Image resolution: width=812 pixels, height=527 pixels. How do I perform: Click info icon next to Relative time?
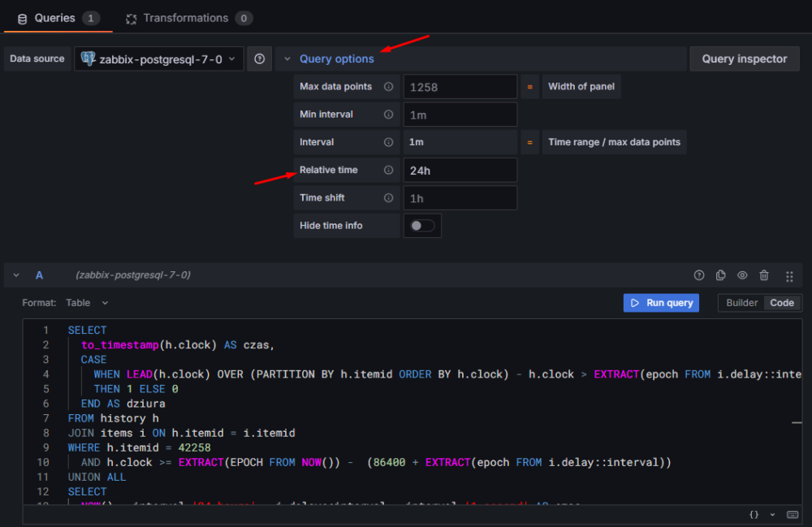coord(388,171)
